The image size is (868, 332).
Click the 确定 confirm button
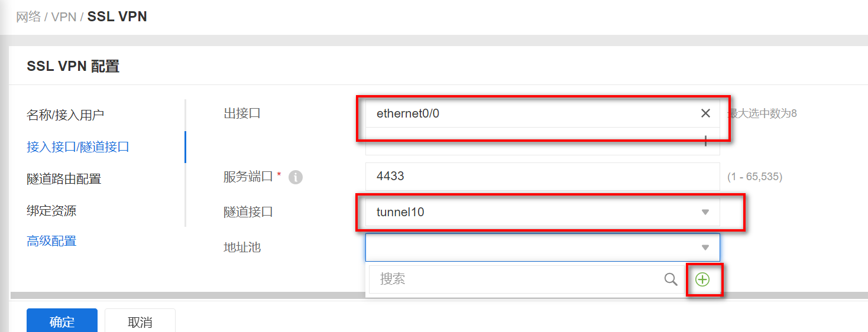pyautogui.click(x=61, y=322)
